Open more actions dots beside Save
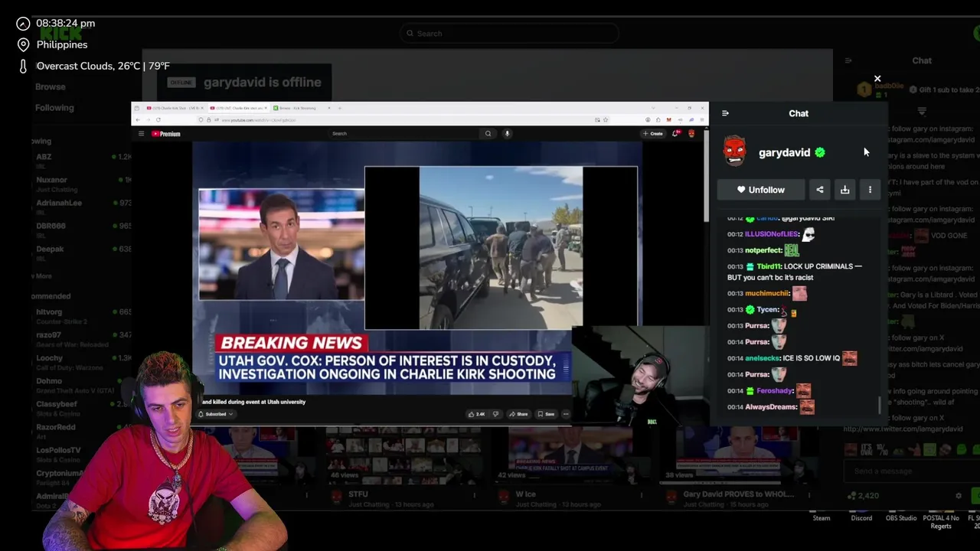Screen dimensions: 980x551 click(x=566, y=414)
